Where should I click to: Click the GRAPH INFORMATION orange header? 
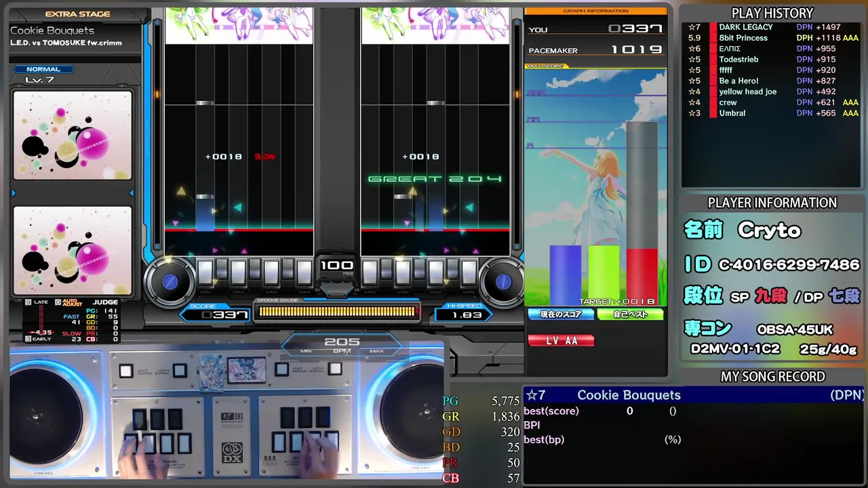[596, 10]
